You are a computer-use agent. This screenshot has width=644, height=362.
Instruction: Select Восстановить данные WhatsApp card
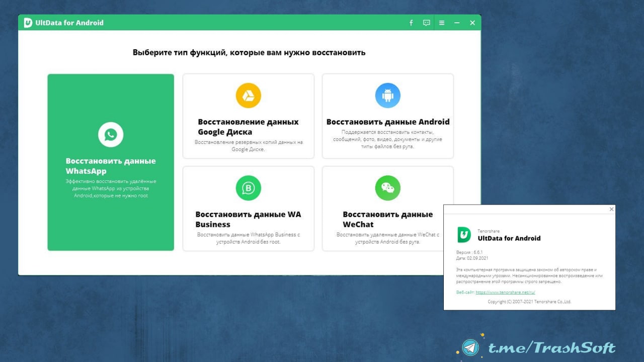(x=111, y=162)
